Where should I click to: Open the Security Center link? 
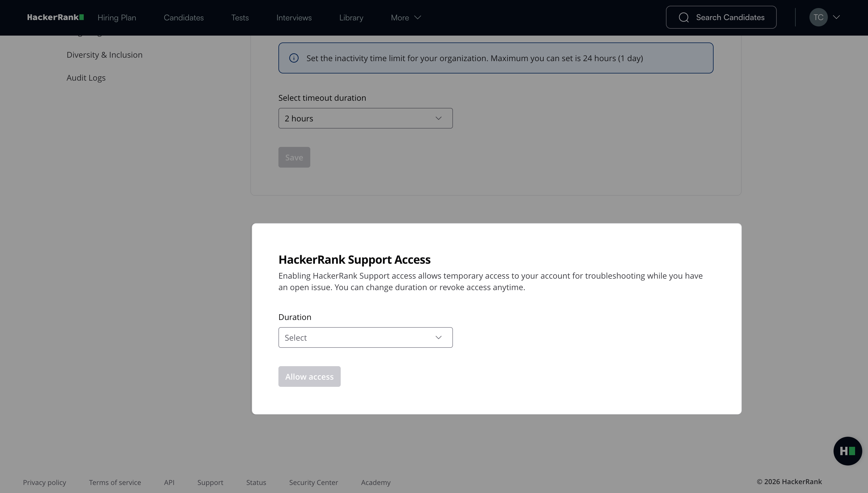pos(313,482)
